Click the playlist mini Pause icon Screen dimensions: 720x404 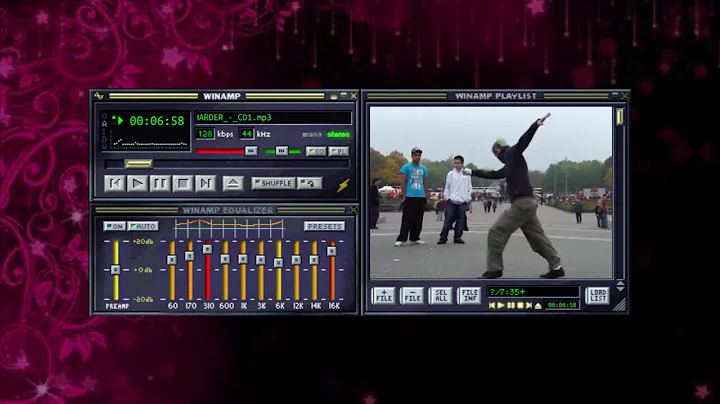tap(511, 305)
